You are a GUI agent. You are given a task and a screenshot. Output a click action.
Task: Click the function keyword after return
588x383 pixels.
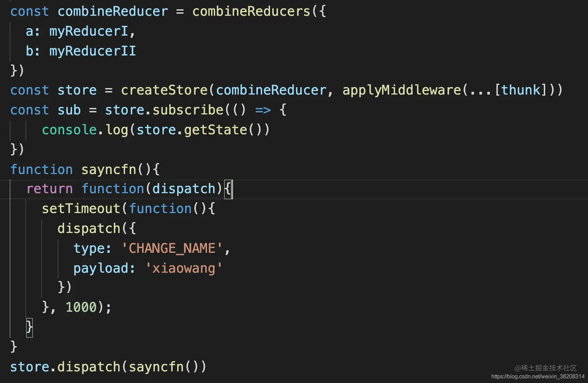[113, 189]
